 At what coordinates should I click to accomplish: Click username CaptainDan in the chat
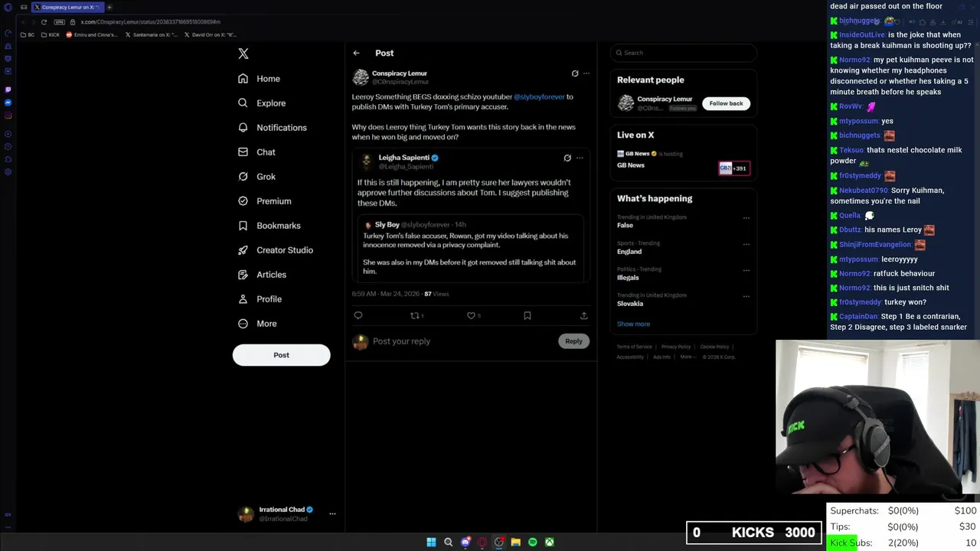click(x=857, y=317)
